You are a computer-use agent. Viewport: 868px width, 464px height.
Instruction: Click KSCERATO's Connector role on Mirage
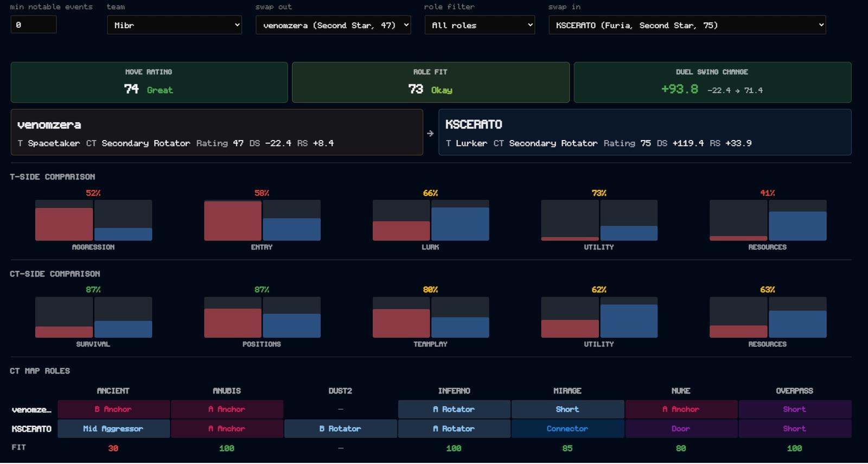[567, 429]
